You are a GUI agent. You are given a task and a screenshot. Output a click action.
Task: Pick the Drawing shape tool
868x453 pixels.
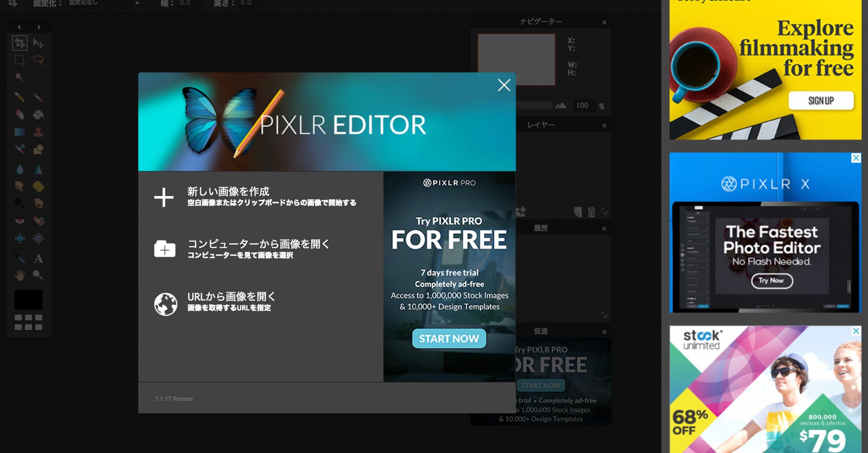pyautogui.click(x=38, y=149)
